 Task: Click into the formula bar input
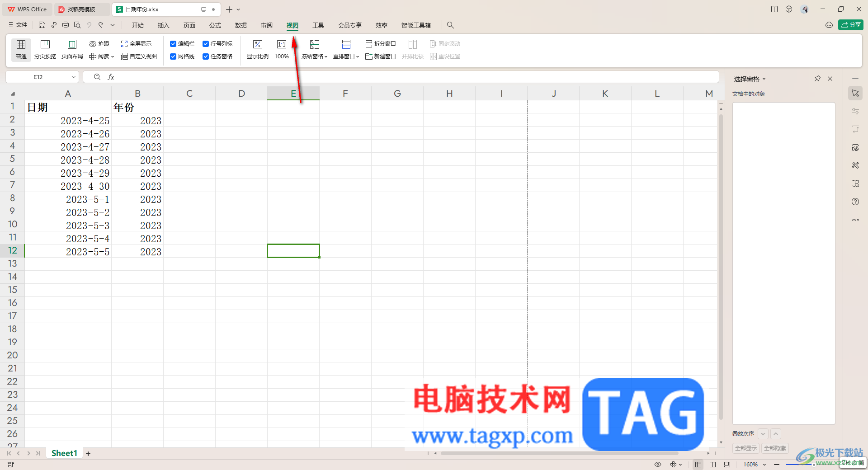(419, 77)
